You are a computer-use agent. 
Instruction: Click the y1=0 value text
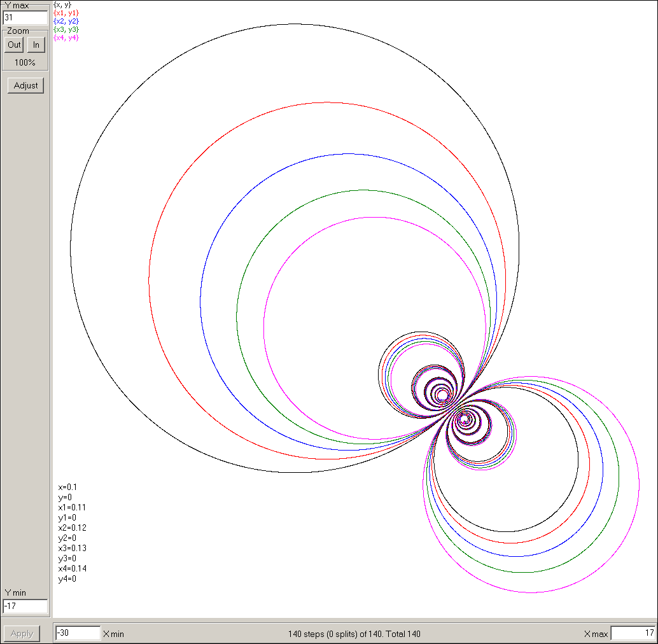point(67,518)
